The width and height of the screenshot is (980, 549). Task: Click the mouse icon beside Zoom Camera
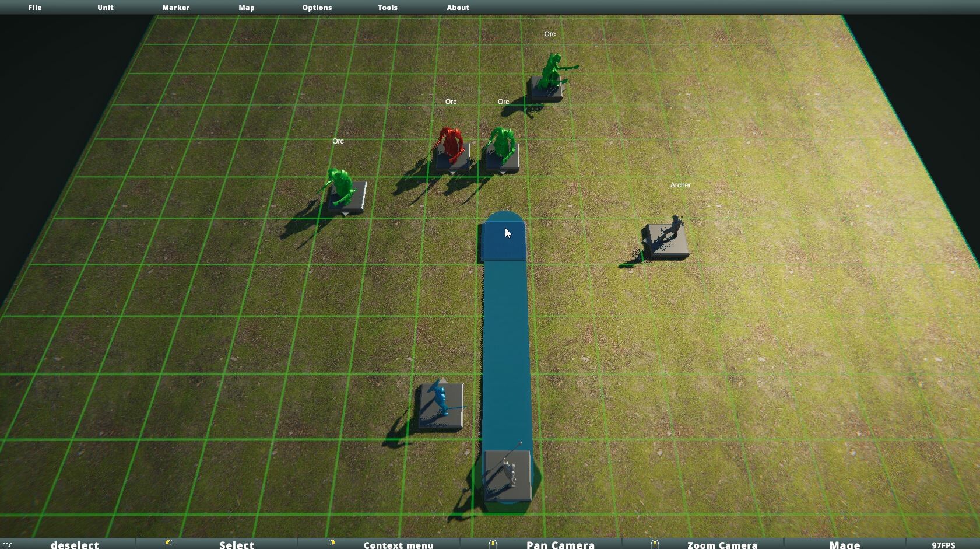coord(655,544)
